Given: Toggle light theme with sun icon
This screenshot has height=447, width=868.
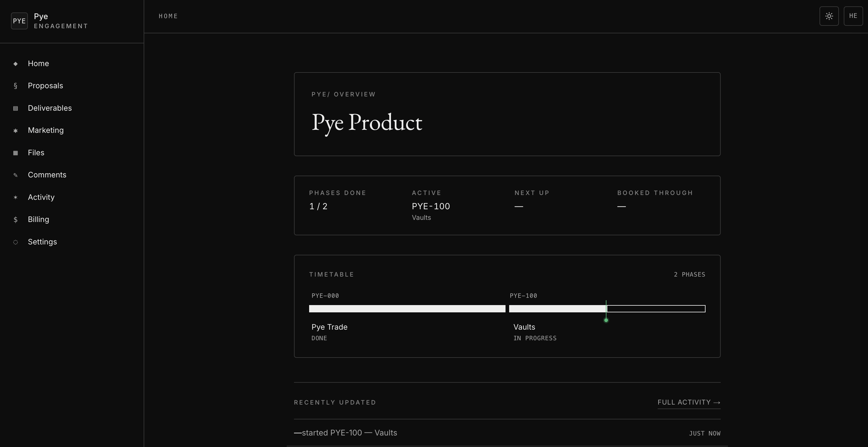Looking at the screenshot, I should 829,16.
